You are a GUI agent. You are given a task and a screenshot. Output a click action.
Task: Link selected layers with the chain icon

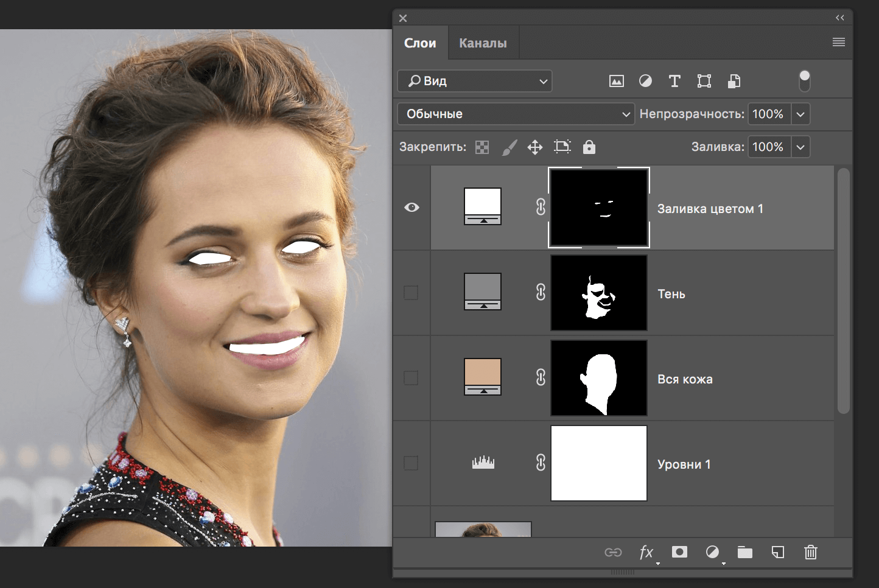(x=614, y=553)
